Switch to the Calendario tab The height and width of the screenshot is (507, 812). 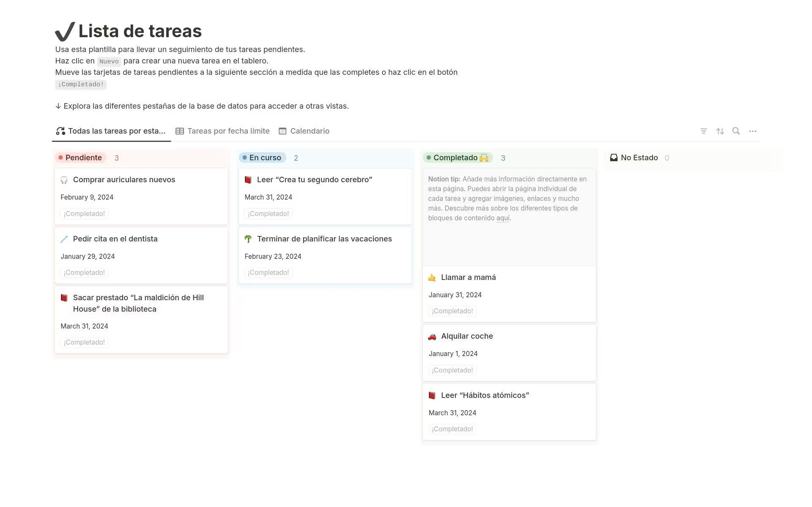coord(310,131)
